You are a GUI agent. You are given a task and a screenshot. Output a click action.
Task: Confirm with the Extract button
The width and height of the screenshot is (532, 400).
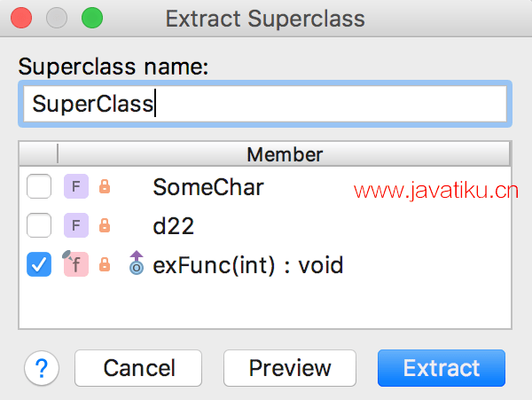[442, 368]
